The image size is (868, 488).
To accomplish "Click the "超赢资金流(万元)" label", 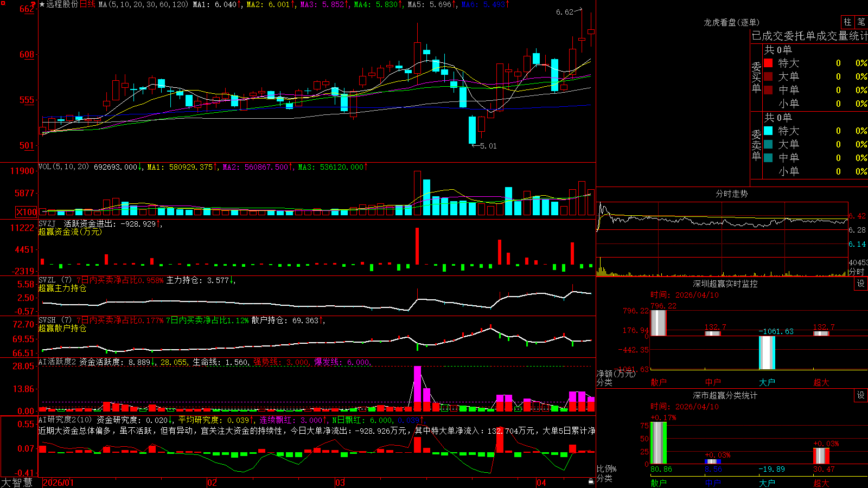I will tap(70, 232).
